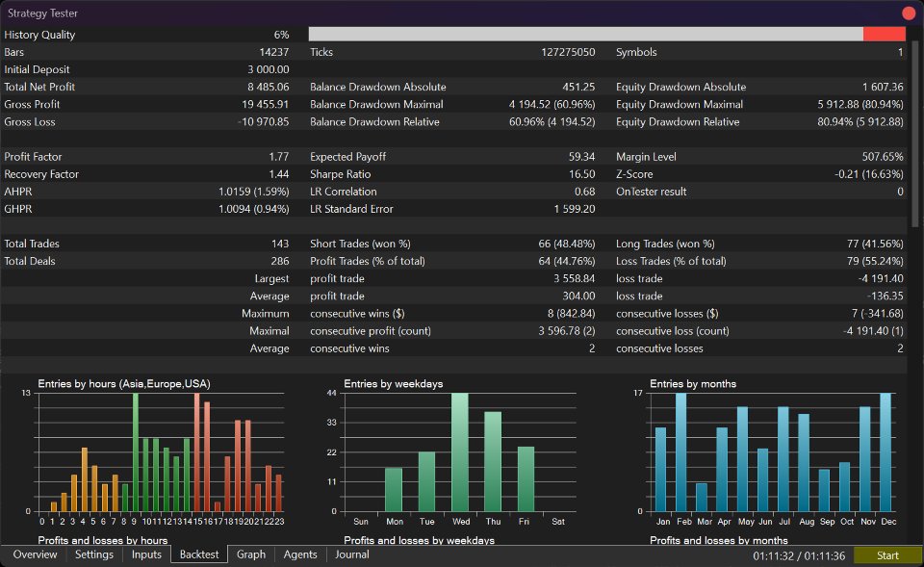Open the Journal tab
The image size is (924, 567).
(x=352, y=554)
